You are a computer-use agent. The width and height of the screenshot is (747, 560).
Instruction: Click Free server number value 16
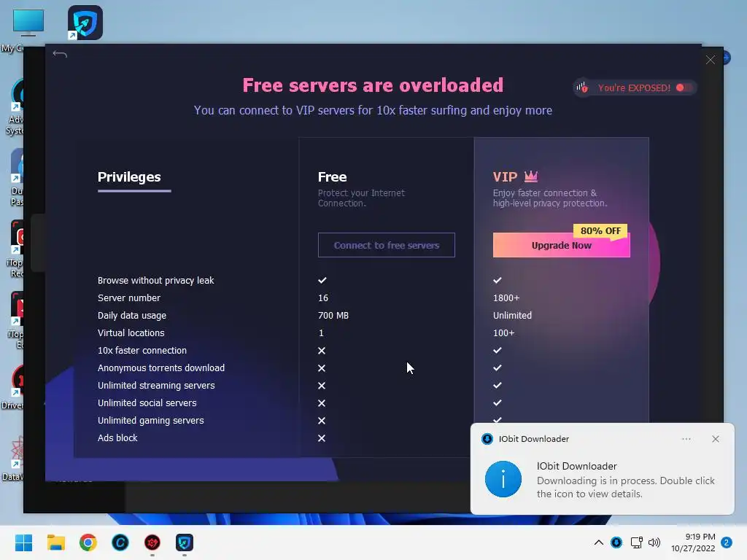pos(323,298)
